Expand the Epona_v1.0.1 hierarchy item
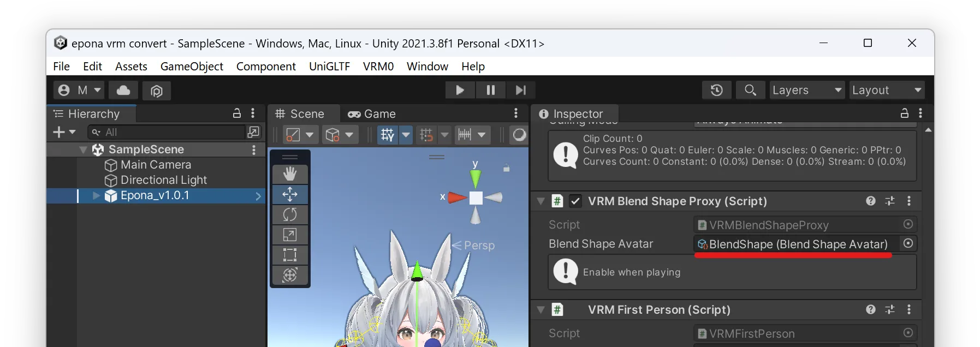The height and width of the screenshot is (347, 980). click(x=97, y=195)
